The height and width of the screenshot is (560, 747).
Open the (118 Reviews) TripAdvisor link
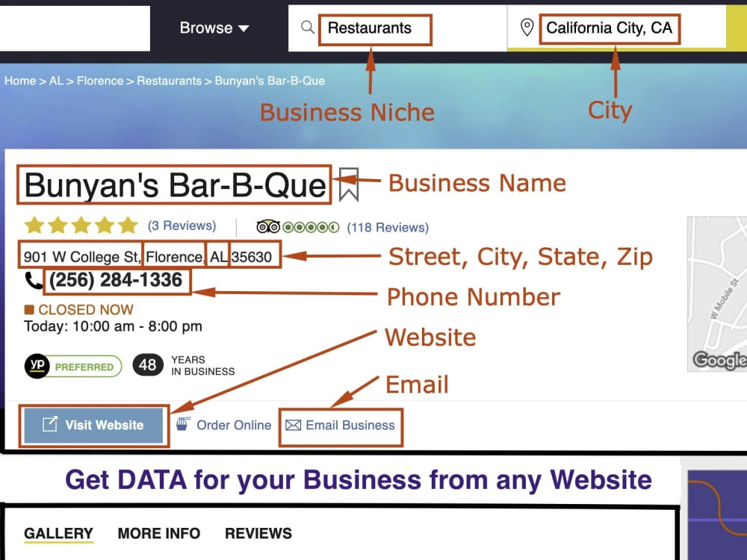coord(388,228)
